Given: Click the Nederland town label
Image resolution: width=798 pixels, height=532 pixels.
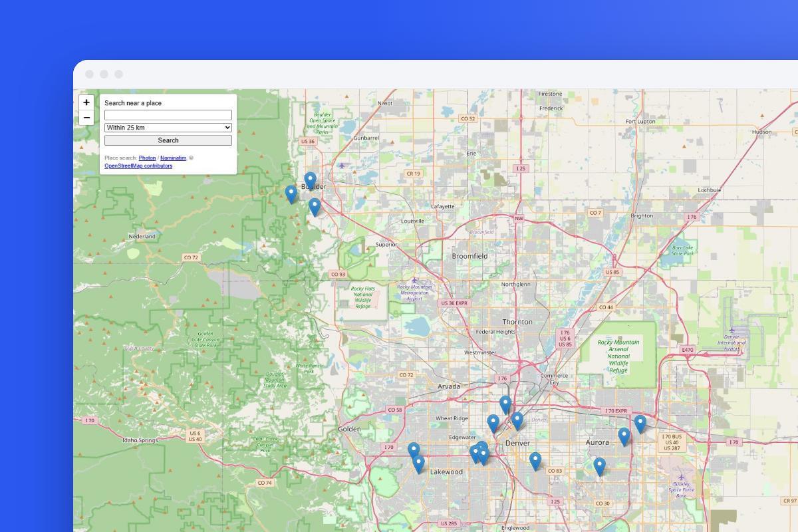Looking at the screenshot, I should [x=142, y=236].
